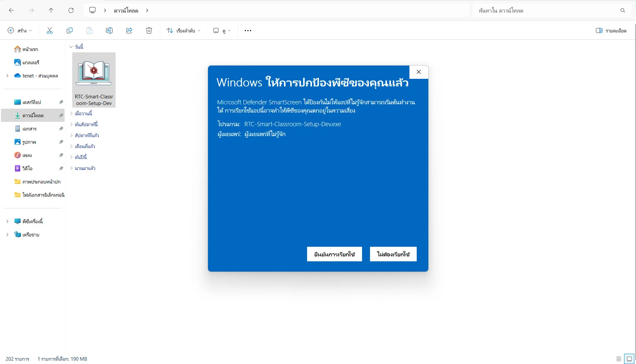Open the เรียงลำดับ sort dropdown
The image size is (636, 364).
point(184,30)
